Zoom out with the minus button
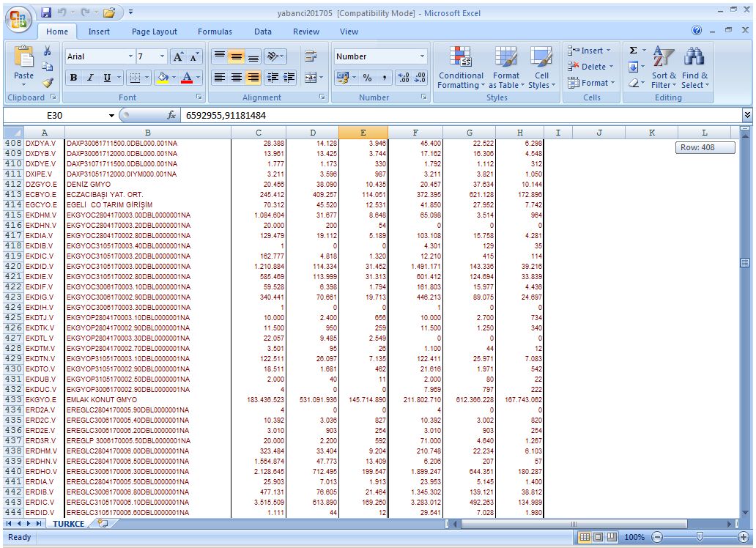The width and height of the screenshot is (756, 548). point(656,537)
